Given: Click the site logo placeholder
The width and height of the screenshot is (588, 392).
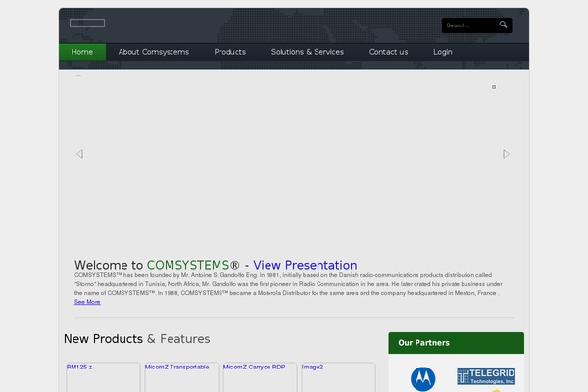Looking at the screenshot, I should [87, 24].
